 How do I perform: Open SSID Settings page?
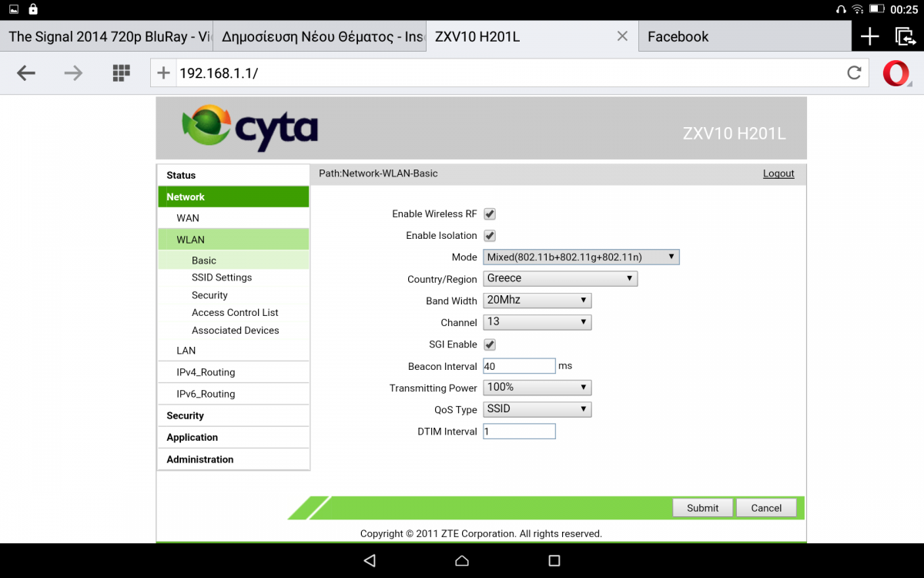pos(222,277)
